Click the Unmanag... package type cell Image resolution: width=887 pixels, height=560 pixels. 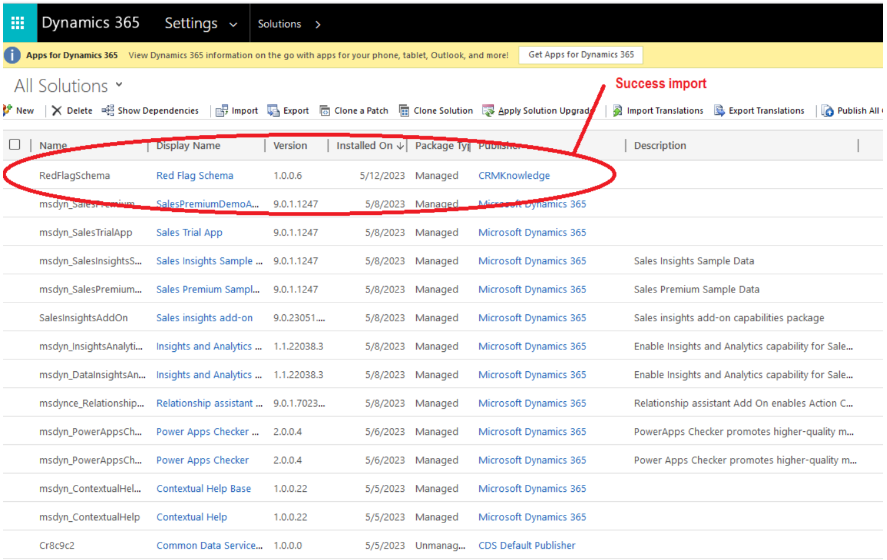click(440, 545)
